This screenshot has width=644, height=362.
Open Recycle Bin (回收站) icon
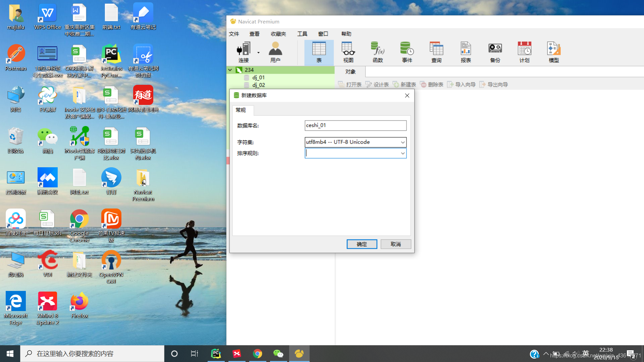16,140
